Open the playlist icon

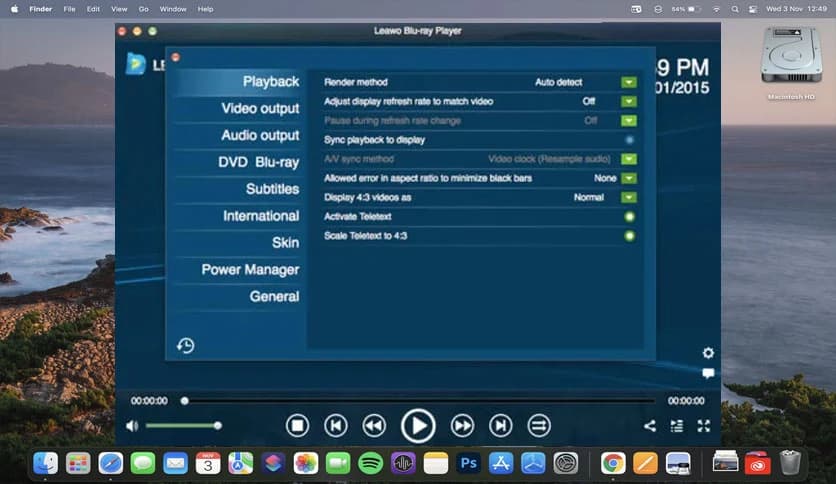coord(677,425)
